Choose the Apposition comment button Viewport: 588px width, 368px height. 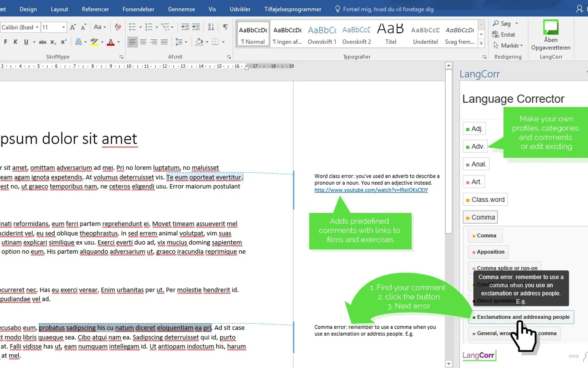488,252
